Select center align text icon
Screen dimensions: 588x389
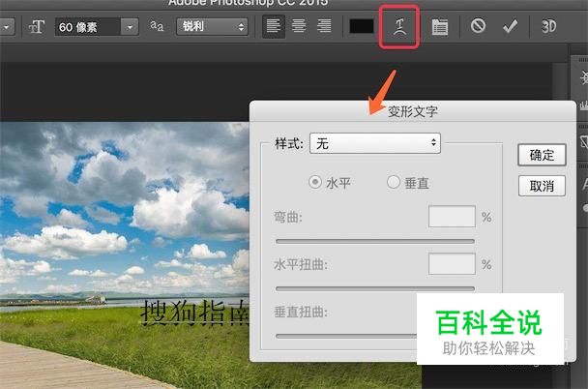pyautogui.click(x=299, y=27)
